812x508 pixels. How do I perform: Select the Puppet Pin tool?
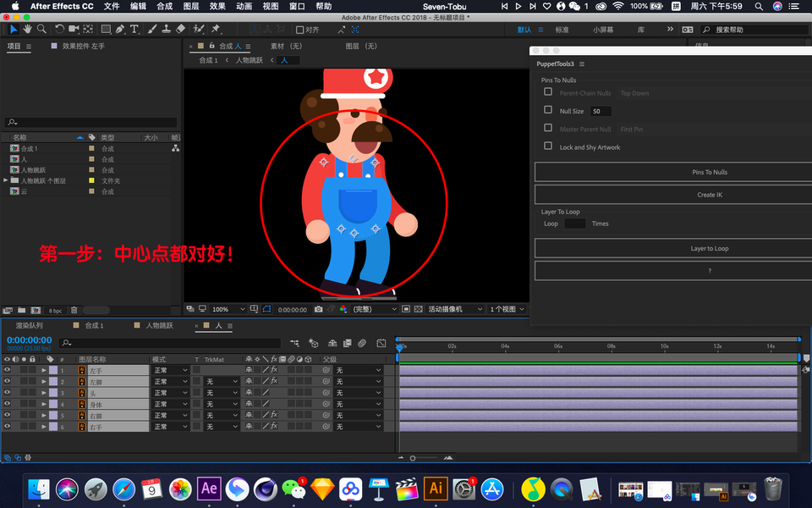217,30
